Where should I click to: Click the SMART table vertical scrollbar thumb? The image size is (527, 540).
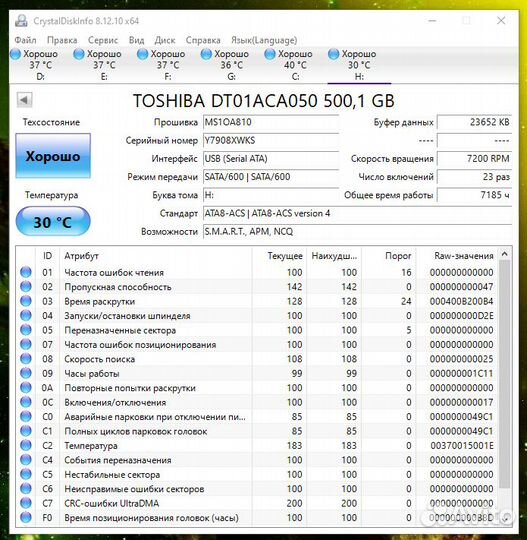pyautogui.click(x=505, y=374)
